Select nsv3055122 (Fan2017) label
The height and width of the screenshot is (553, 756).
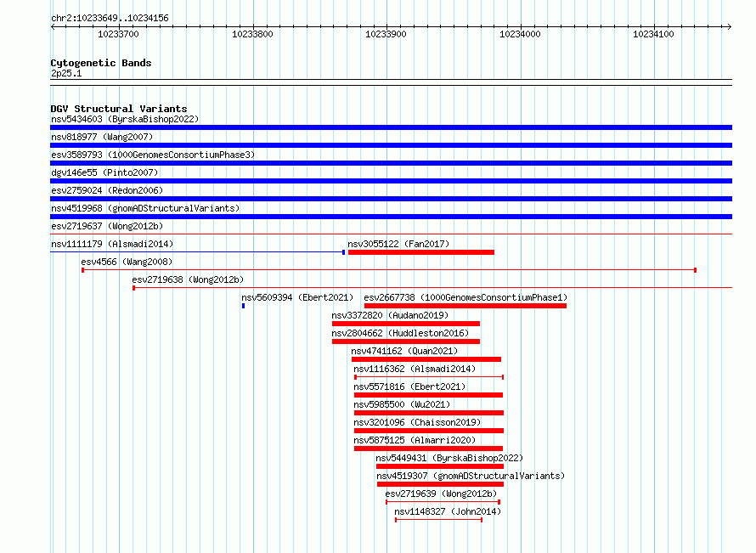coord(398,244)
